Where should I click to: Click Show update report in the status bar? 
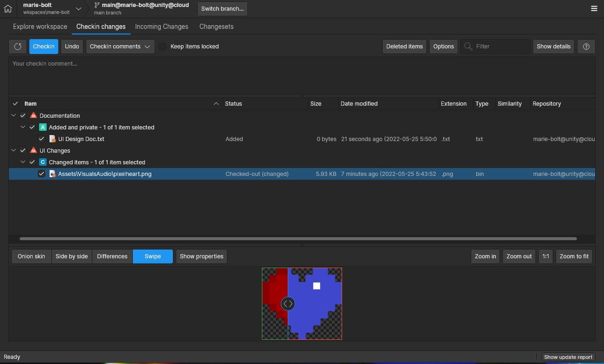click(x=568, y=357)
